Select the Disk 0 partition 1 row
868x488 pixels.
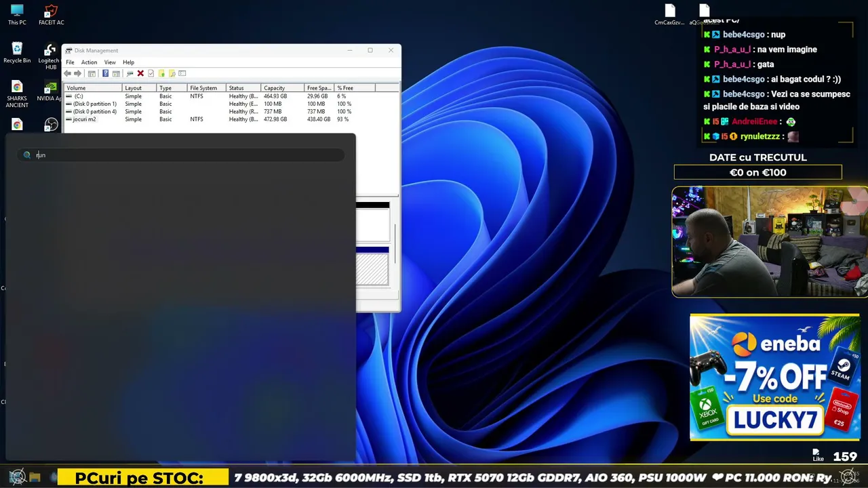coord(231,104)
